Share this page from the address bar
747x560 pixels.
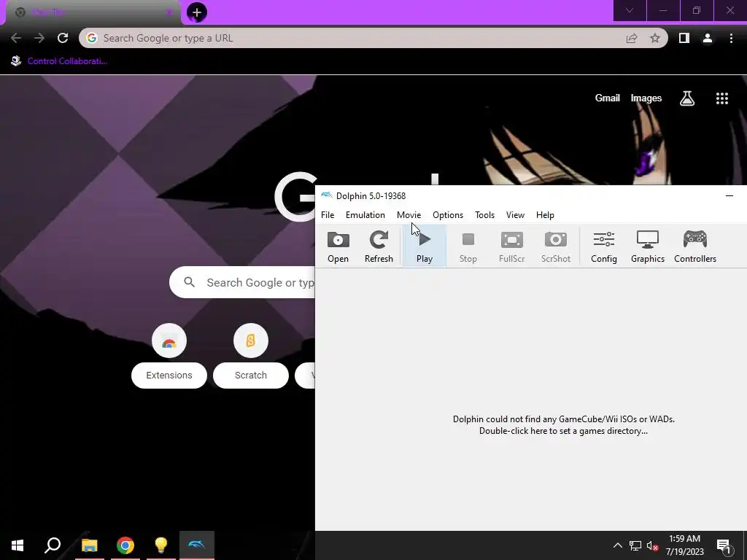tap(632, 38)
